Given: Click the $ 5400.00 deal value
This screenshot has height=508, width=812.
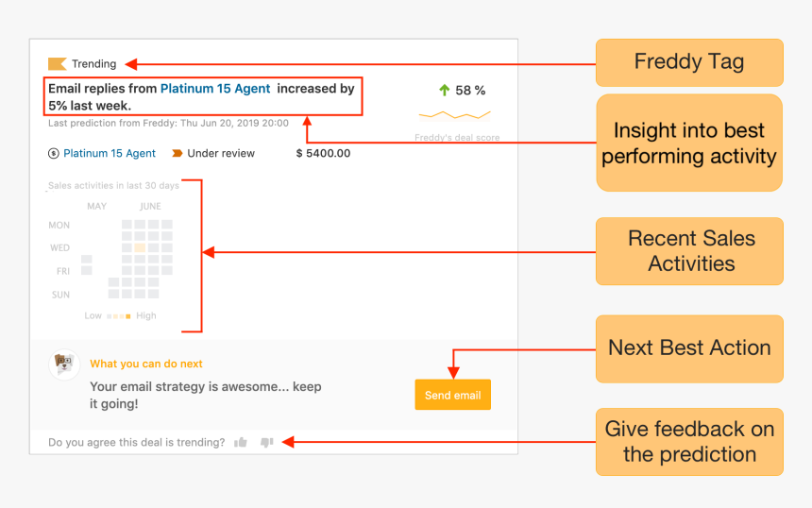Looking at the screenshot, I should 323,153.
